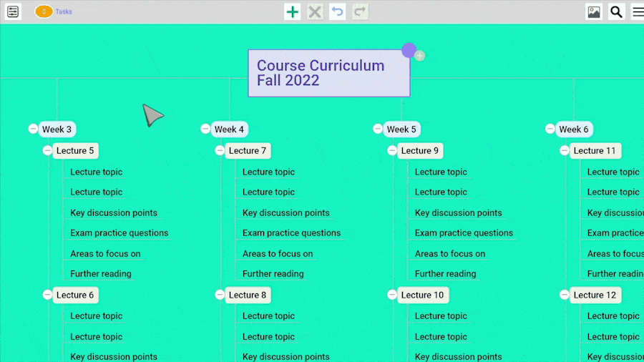Open the Tasks link
Viewport: 644px width, 362px height.
pyautogui.click(x=64, y=11)
